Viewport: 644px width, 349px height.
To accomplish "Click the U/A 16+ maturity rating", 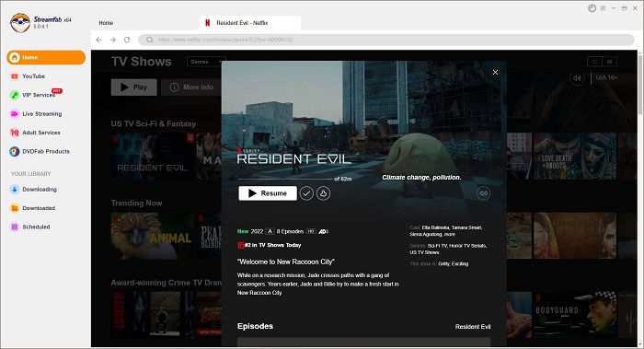I will coord(606,77).
